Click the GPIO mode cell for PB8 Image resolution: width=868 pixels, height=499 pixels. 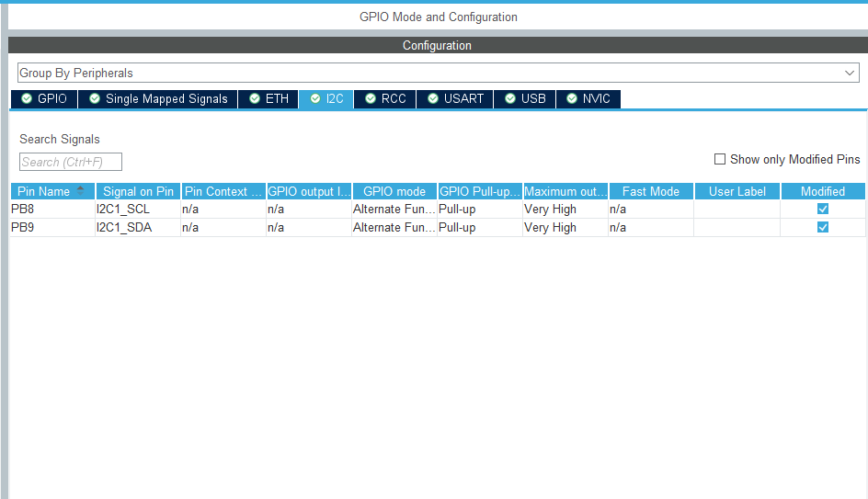click(x=394, y=210)
